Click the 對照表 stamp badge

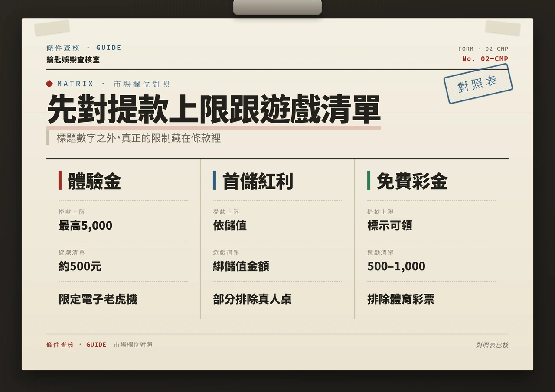click(478, 84)
